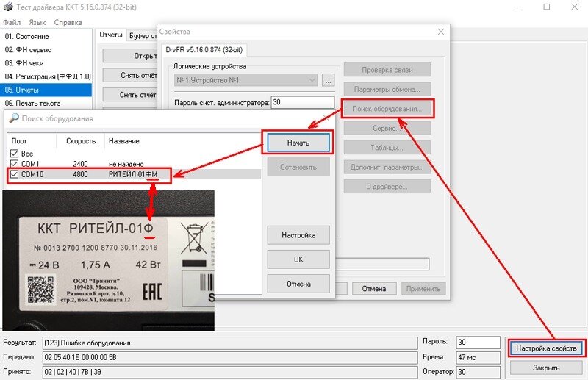Switch to the Буфер tab

pos(143,36)
